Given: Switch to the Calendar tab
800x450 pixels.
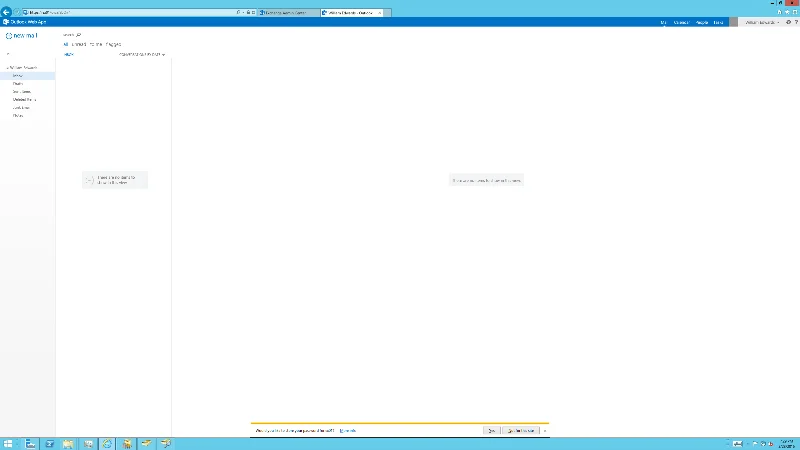Looking at the screenshot, I should click(x=681, y=21).
